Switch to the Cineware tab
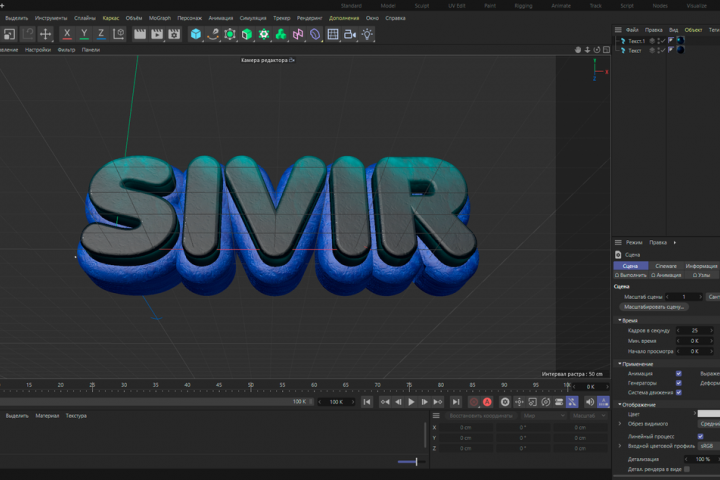This screenshot has height=480, width=720. click(x=666, y=266)
